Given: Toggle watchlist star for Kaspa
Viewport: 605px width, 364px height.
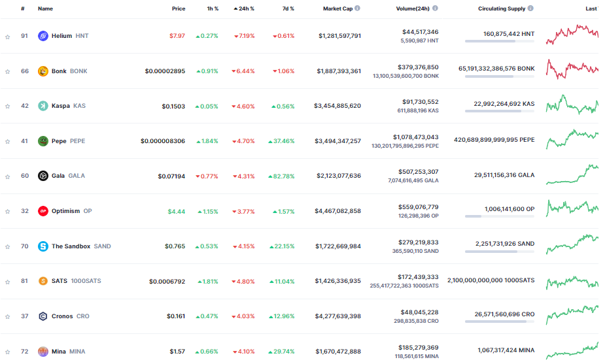Looking at the screenshot, I should tap(7, 107).
